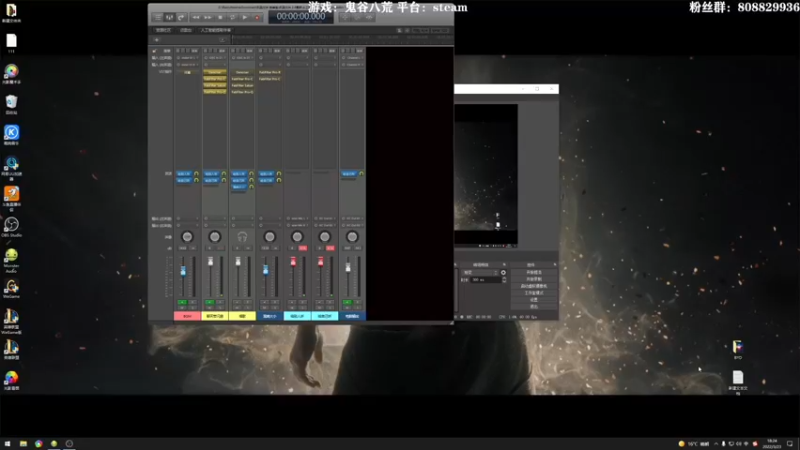
Task: Click the OBS preview canvas
Action: tap(486, 174)
